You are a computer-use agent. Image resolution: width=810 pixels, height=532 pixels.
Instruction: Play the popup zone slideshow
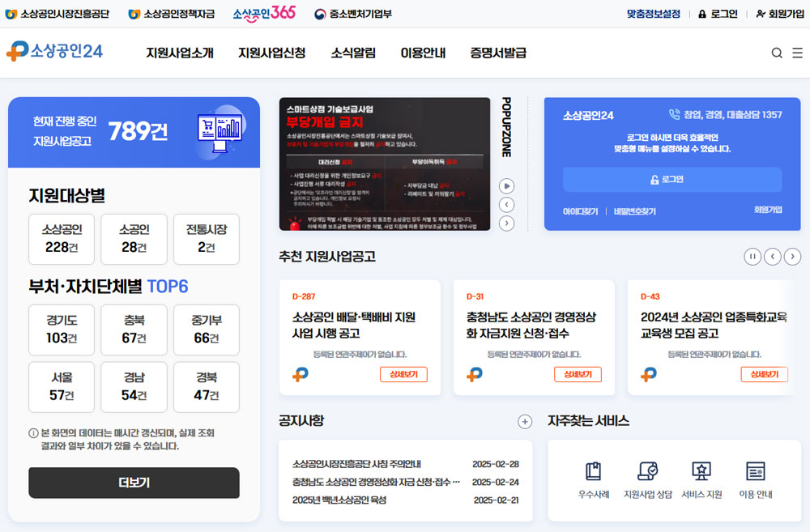pyautogui.click(x=507, y=186)
